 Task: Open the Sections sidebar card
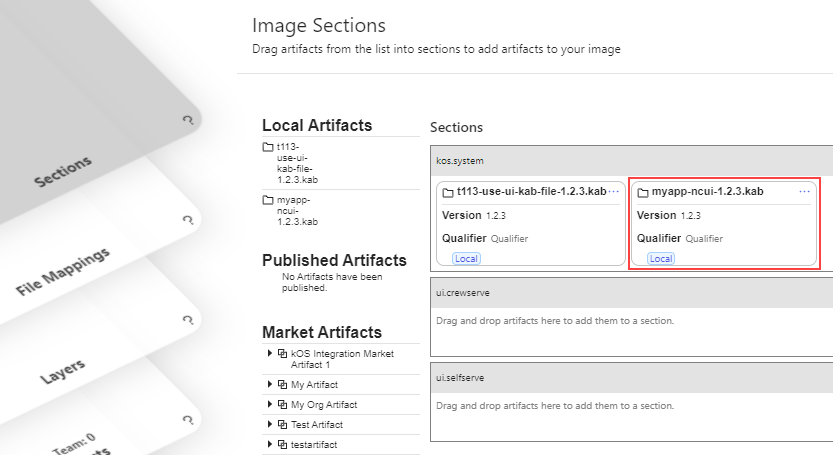[x=63, y=172]
